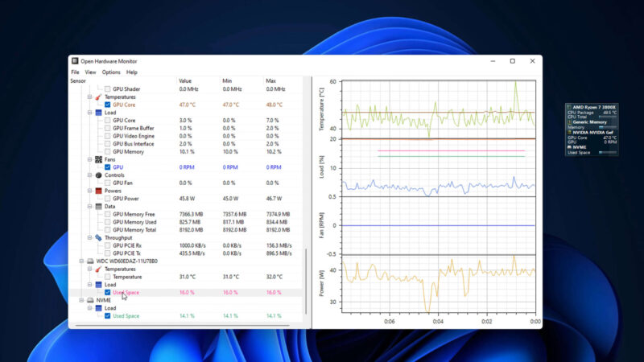Image resolution: width=644 pixels, height=362 pixels.
Task: Check the GPU Bus Interface checkbox
Action: 108,144
